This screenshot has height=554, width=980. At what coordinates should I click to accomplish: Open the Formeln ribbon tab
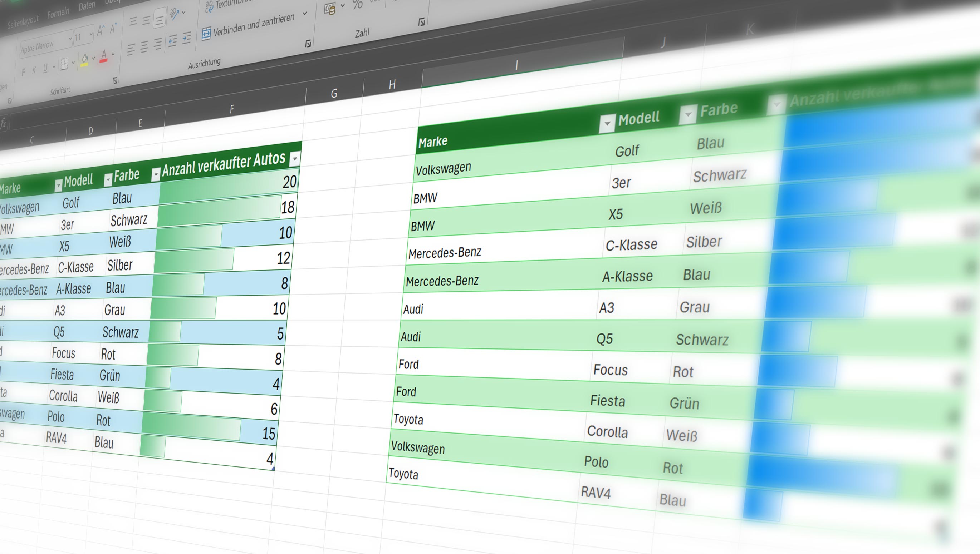point(58,14)
